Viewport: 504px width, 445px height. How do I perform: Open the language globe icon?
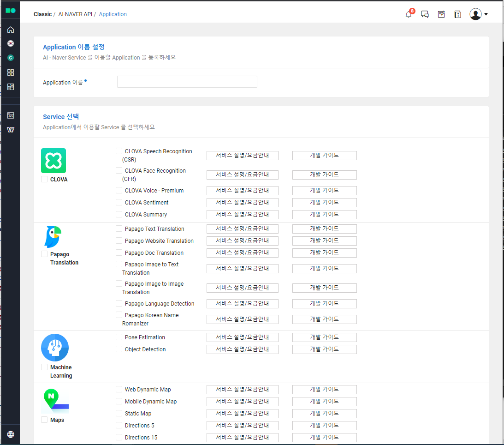click(x=11, y=434)
